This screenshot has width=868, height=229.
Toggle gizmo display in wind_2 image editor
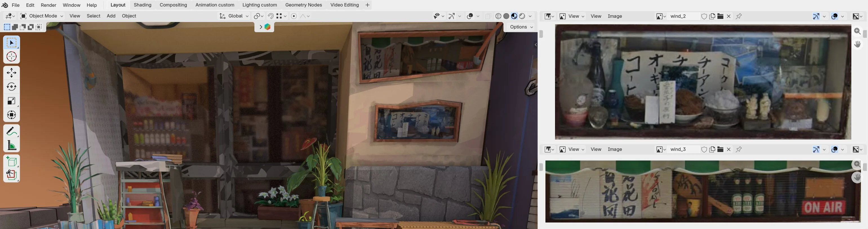click(816, 16)
